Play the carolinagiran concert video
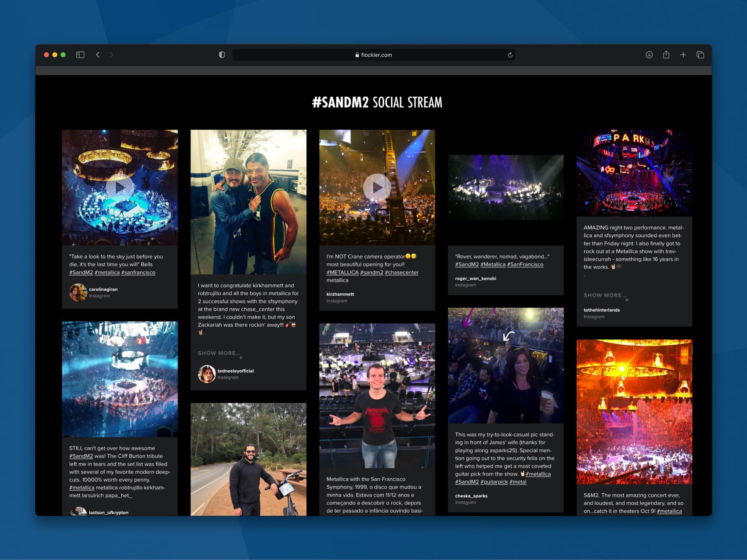747x560 pixels. click(x=120, y=187)
